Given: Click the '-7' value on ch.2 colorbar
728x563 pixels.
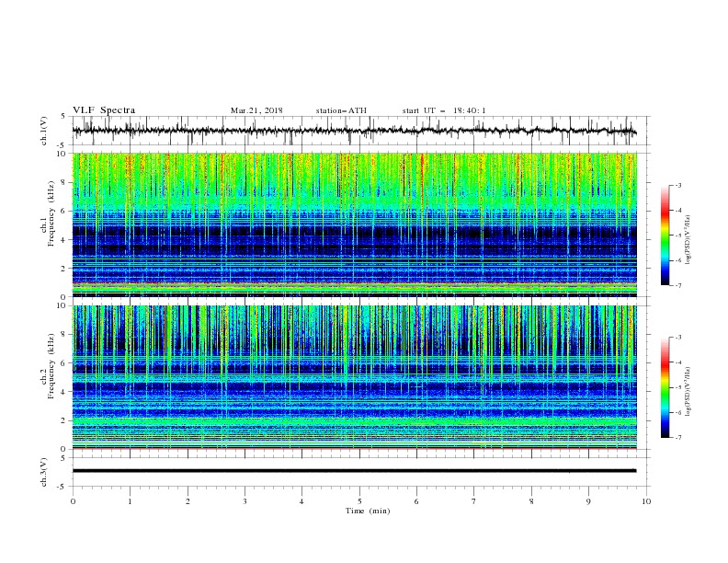Looking at the screenshot, I should [x=677, y=438].
